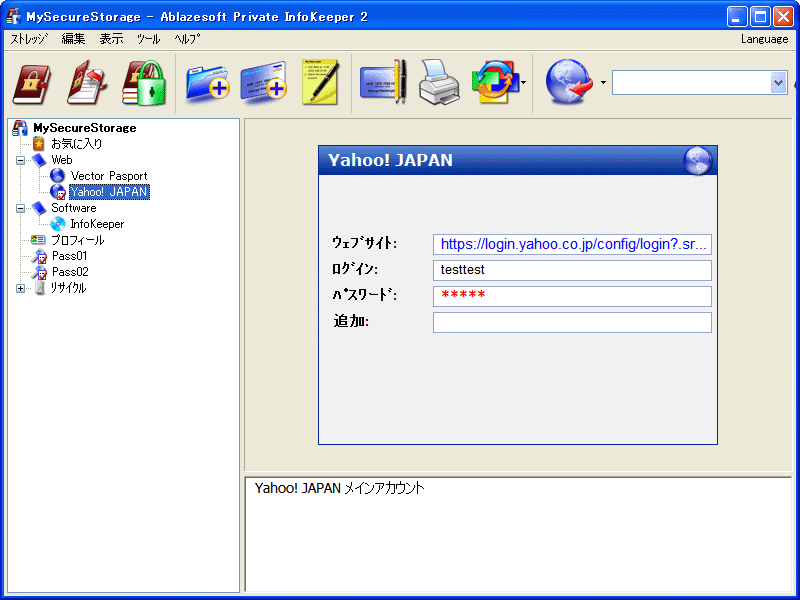
Task: Click the yellow notepad with pen icon
Action: pos(320,82)
